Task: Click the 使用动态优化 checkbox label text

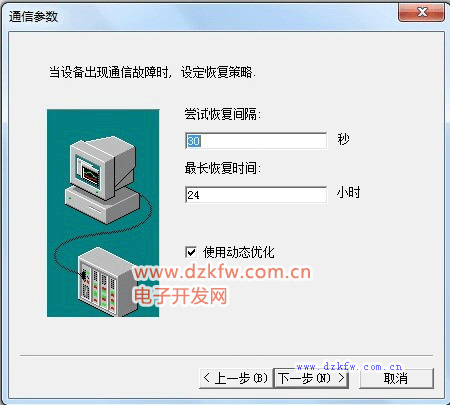Action: pos(239,252)
